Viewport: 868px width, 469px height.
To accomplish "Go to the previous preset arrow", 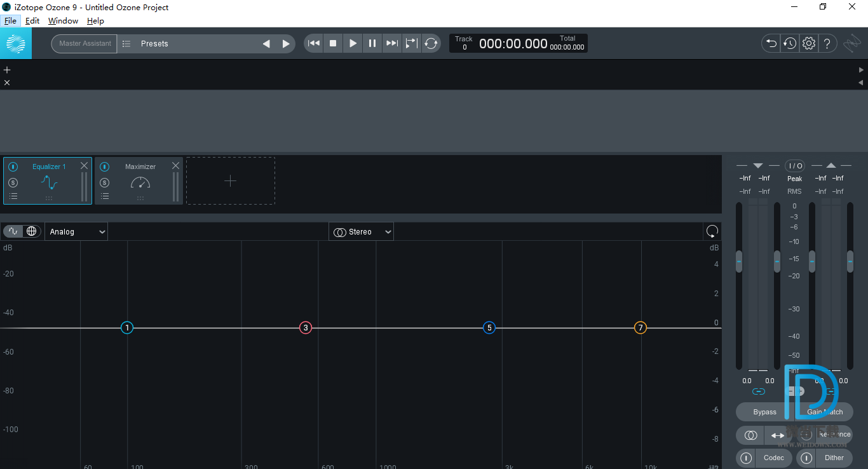I will click(x=266, y=44).
